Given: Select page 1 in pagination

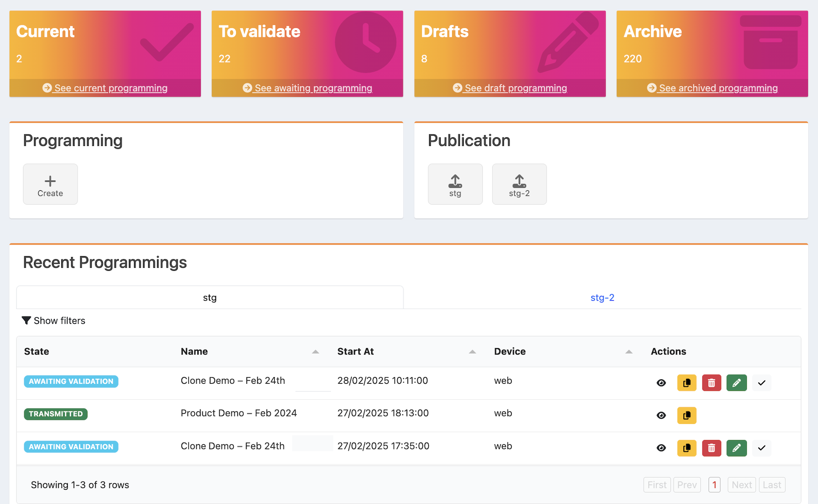Looking at the screenshot, I should 714,485.
